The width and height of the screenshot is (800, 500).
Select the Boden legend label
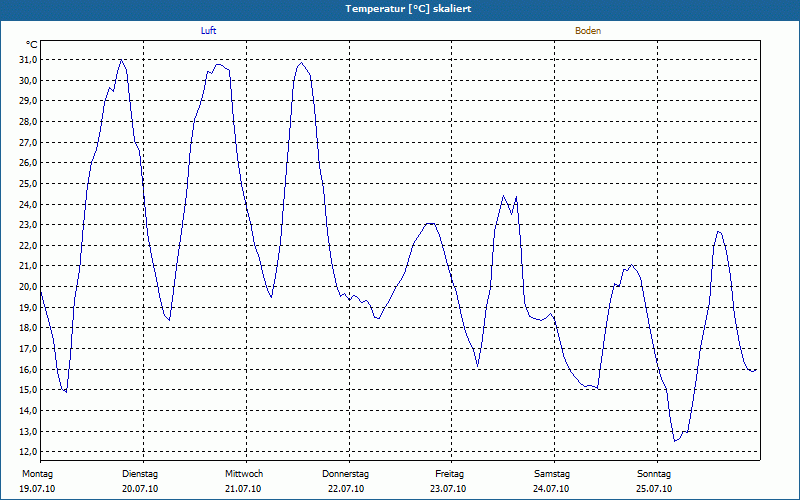click(x=588, y=31)
